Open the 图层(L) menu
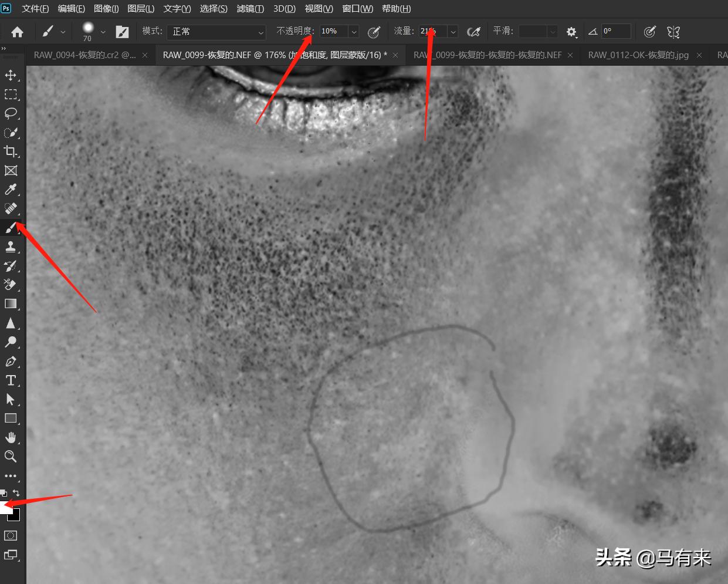Screen dimensions: 728x584 (141, 9)
